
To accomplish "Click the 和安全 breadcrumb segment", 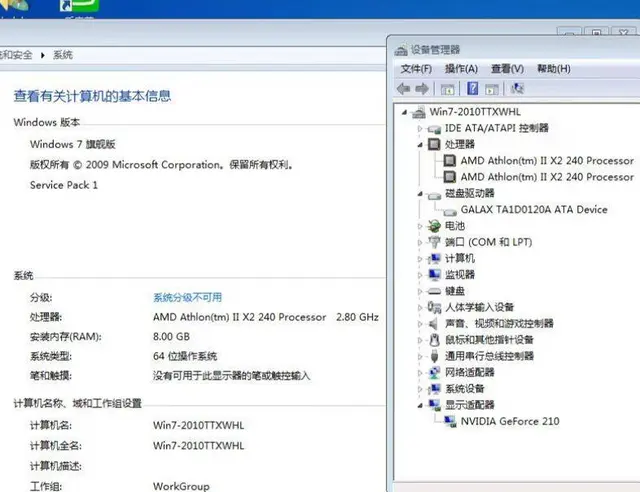I will click(16, 55).
